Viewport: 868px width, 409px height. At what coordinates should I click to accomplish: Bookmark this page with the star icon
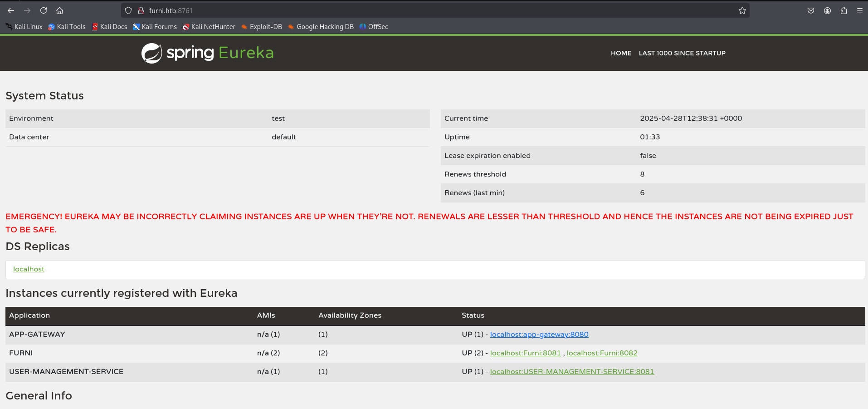coord(742,10)
